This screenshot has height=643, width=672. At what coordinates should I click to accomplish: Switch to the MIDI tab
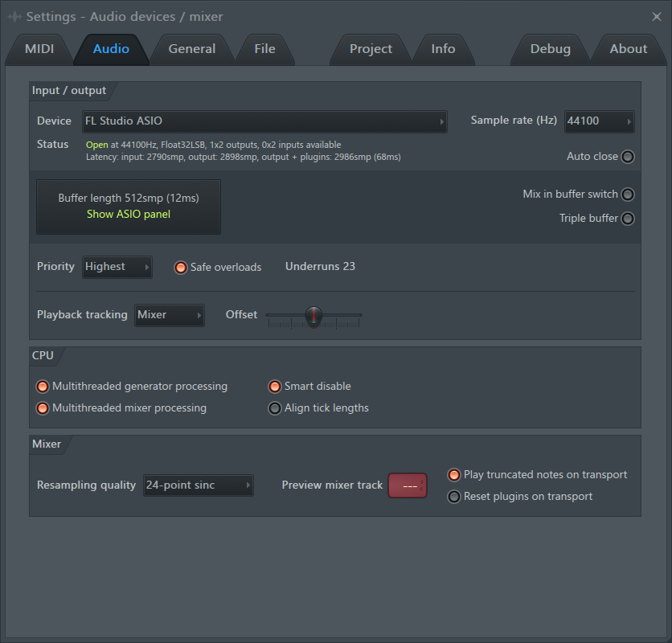(x=39, y=49)
